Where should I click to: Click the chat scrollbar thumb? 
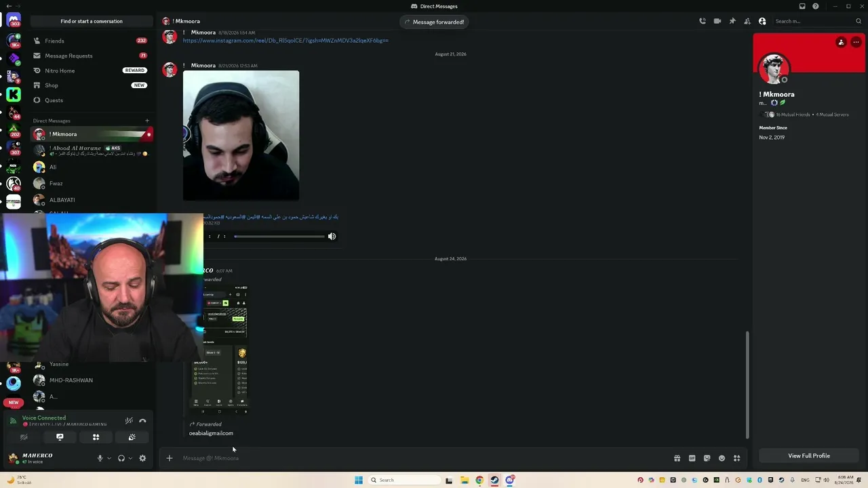(x=748, y=384)
